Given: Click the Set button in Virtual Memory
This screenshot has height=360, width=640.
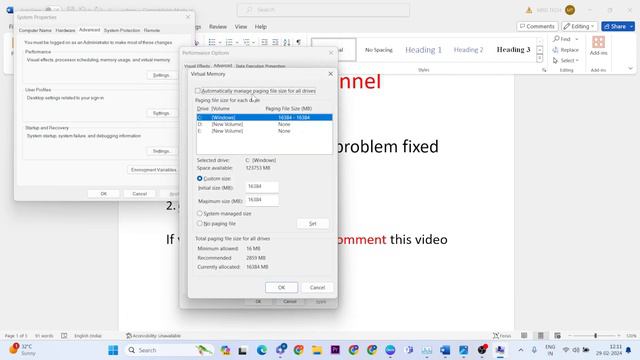Looking at the screenshot, I should (313, 224).
